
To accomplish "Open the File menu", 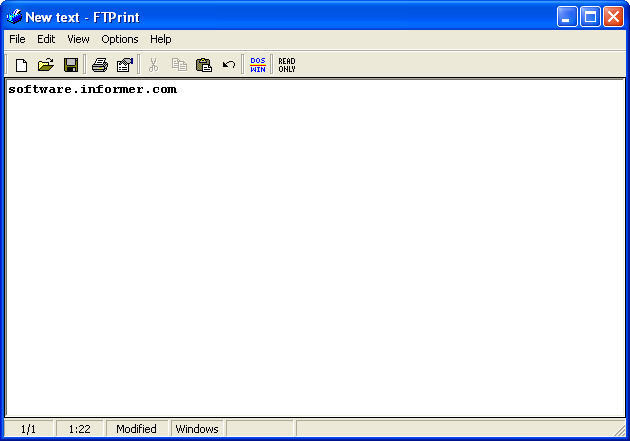I will (17, 39).
